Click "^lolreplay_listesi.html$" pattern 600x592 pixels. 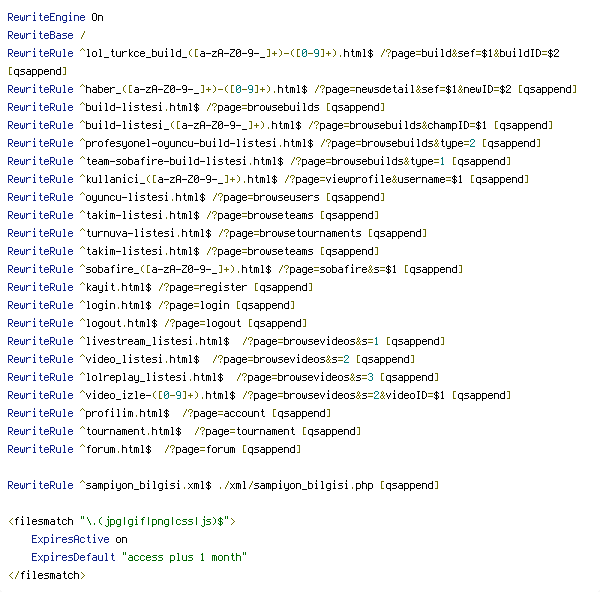152,377
